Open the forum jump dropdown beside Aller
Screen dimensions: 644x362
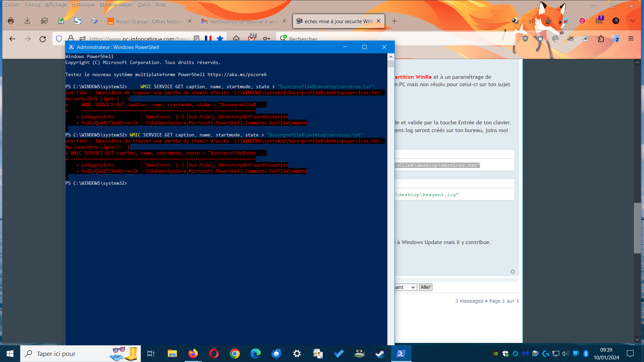(x=406, y=287)
